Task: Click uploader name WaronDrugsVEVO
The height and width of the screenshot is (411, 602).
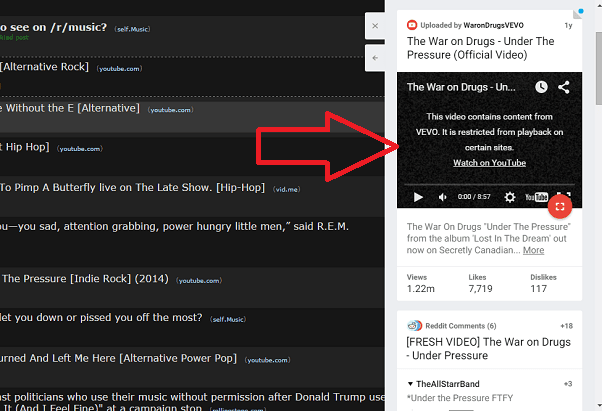Action: click(493, 25)
